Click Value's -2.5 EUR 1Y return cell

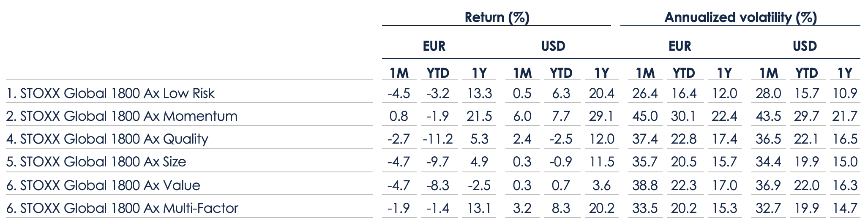coord(479,185)
